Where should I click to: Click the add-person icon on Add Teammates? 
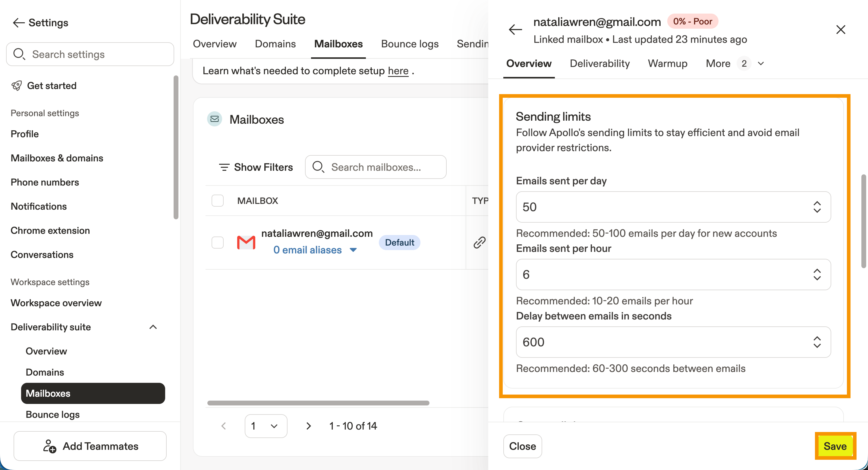(49, 446)
